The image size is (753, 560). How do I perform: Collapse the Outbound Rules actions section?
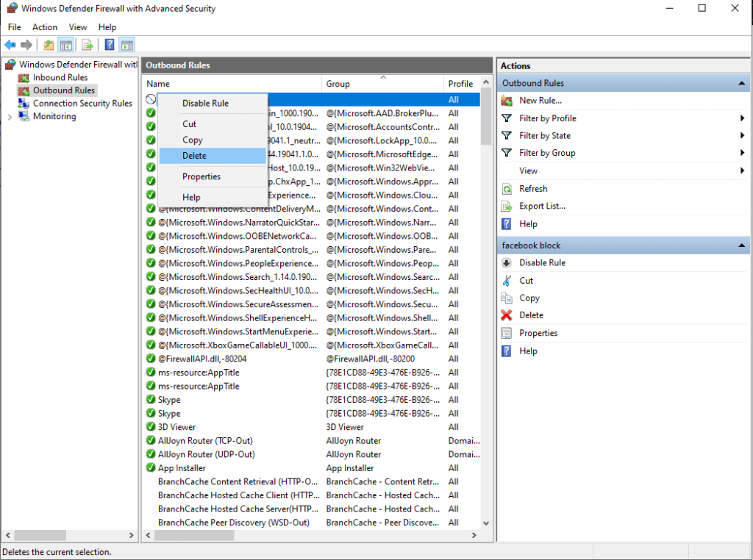[741, 83]
